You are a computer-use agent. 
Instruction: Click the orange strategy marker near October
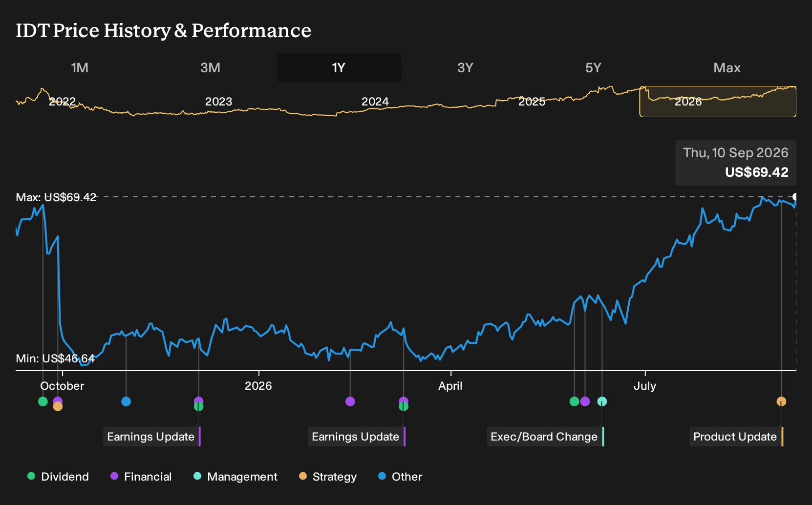click(x=58, y=406)
